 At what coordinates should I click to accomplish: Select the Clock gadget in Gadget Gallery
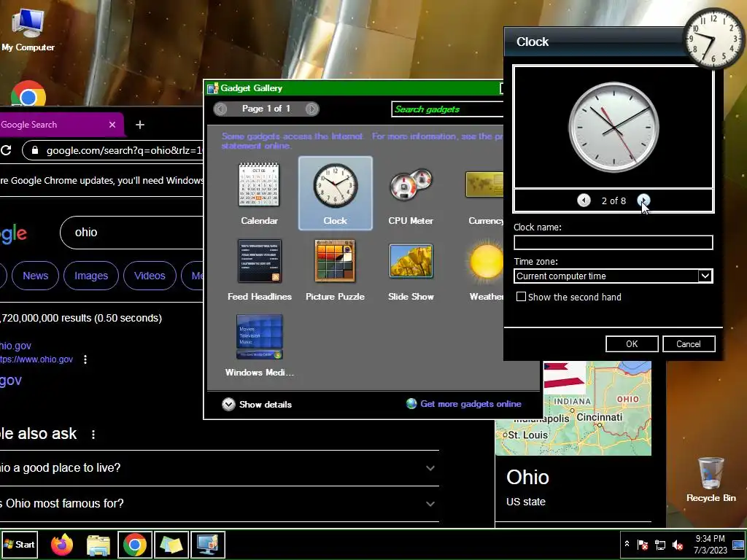click(335, 193)
